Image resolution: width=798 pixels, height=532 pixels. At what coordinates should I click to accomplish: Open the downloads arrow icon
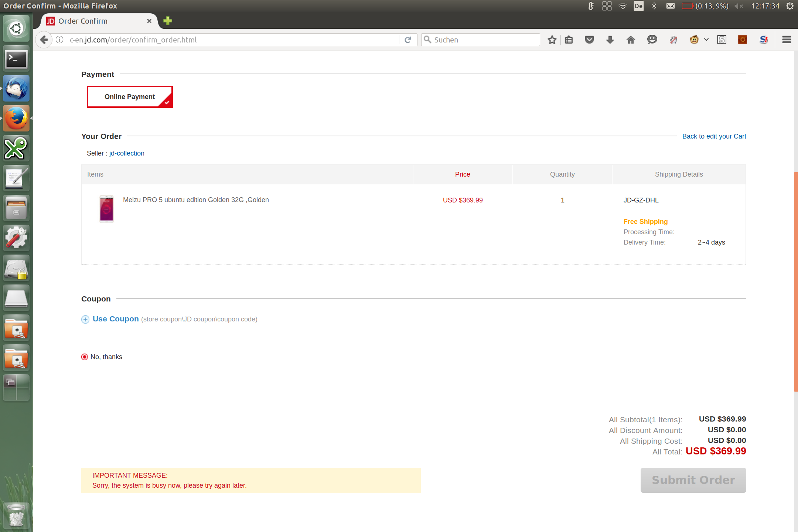pos(610,40)
